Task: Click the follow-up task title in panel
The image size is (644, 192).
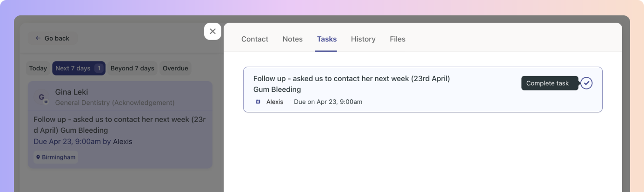Action: coord(351,79)
